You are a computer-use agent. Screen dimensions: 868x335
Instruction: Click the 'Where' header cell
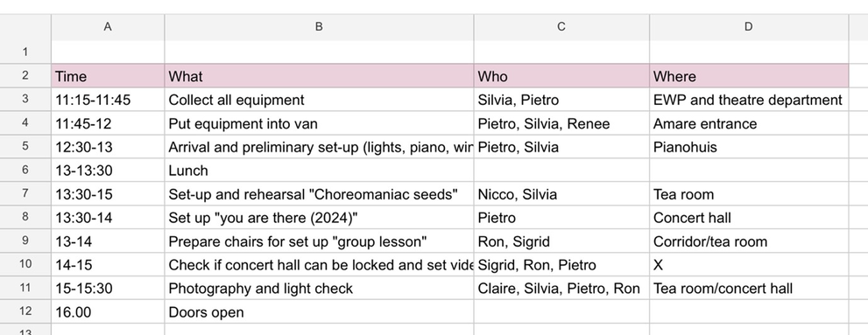coord(748,76)
